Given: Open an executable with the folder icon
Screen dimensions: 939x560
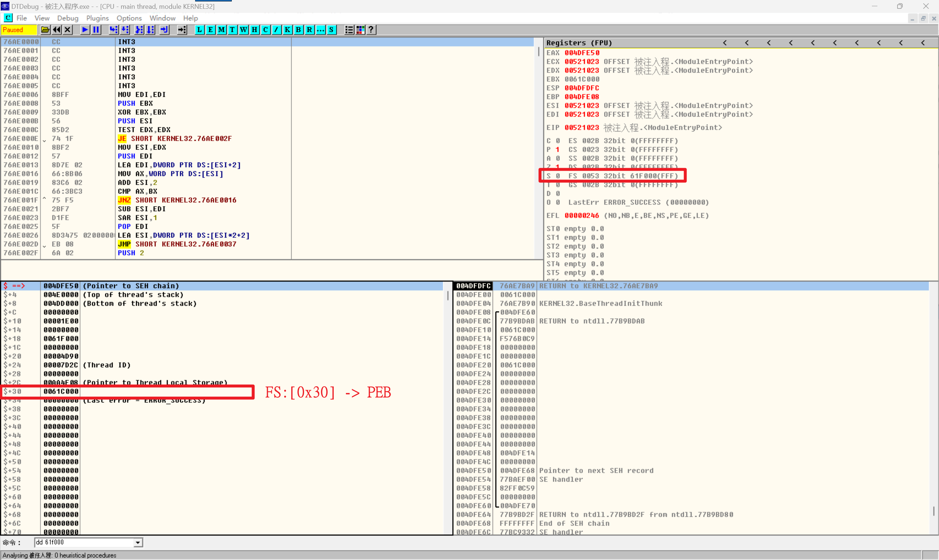Looking at the screenshot, I should point(45,30).
